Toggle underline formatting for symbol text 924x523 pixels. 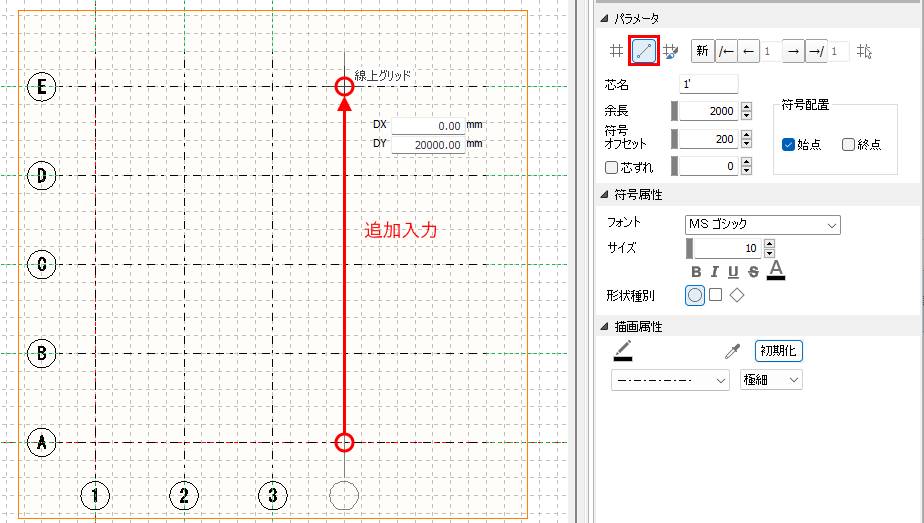tap(733, 272)
